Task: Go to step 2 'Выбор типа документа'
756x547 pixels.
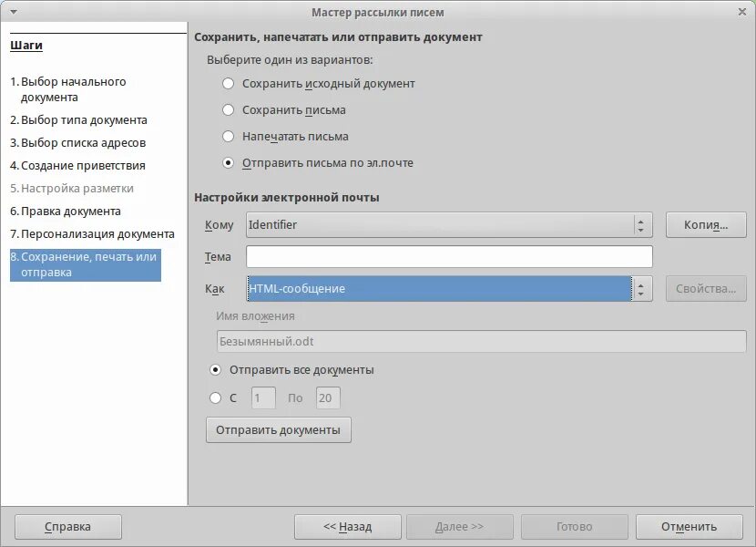Action: (x=78, y=120)
